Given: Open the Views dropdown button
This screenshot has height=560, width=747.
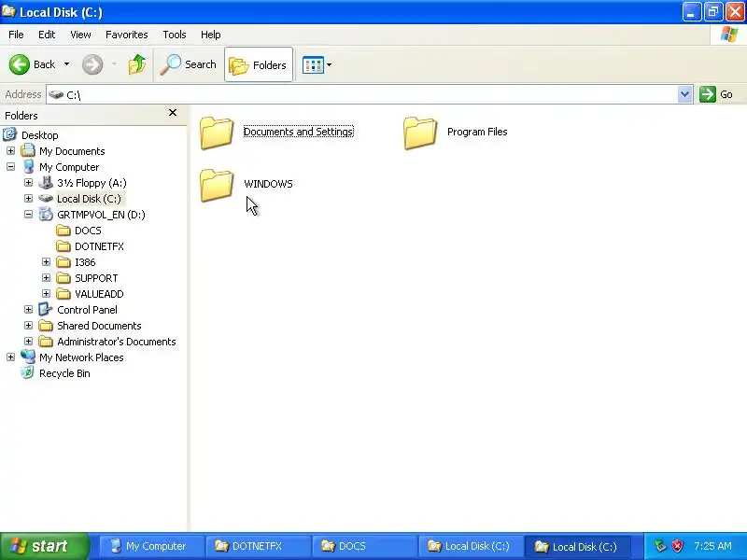Looking at the screenshot, I should coord(317,64).
